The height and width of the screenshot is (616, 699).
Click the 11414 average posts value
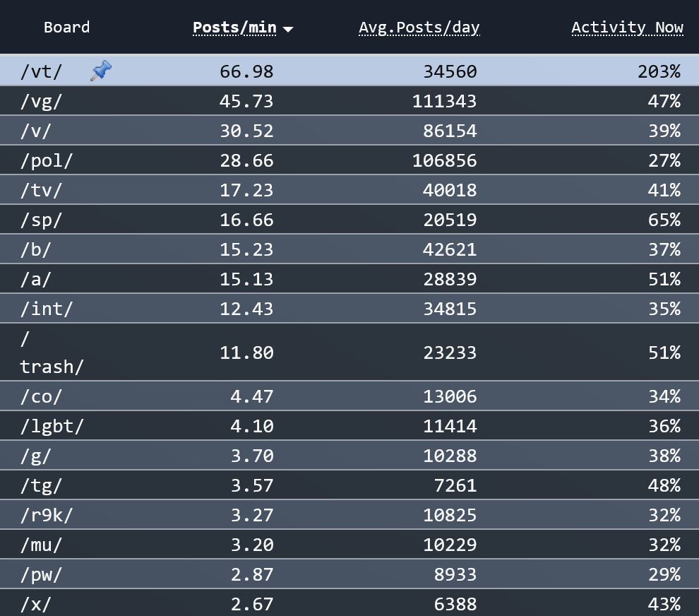450,426
